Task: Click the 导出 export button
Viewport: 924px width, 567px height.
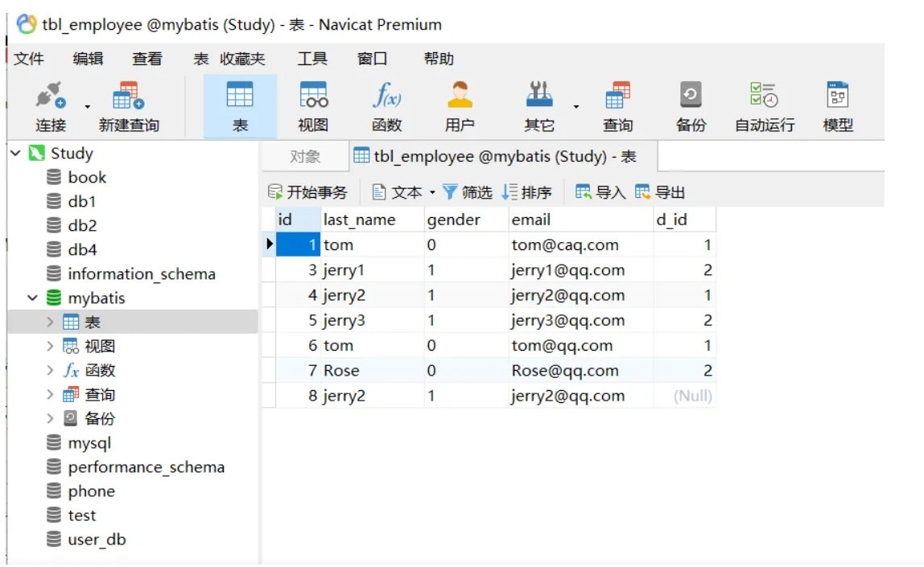Action: (x=660, y=192)
